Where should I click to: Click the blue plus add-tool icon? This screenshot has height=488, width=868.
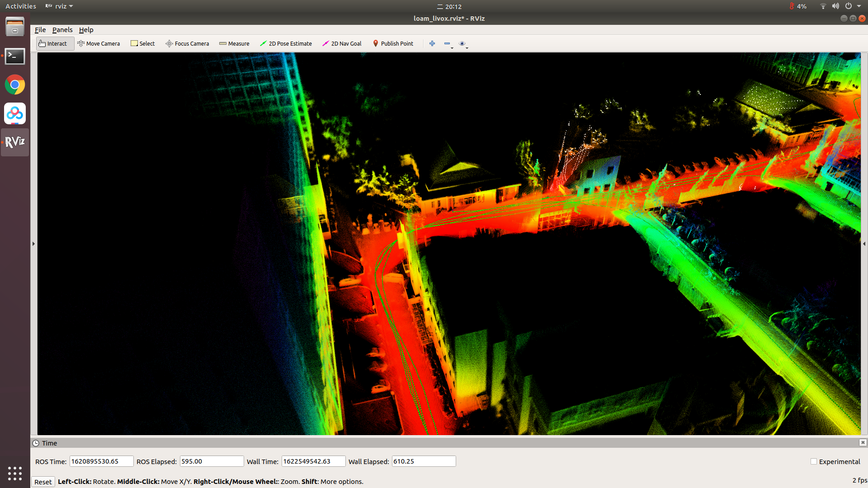[x=432, y=43]
